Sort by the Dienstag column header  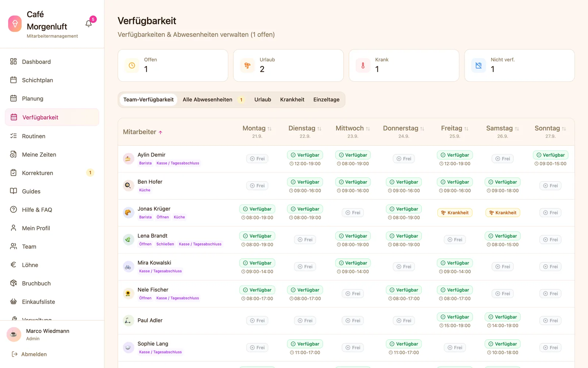pyautogui.click(x=305, y=128)
